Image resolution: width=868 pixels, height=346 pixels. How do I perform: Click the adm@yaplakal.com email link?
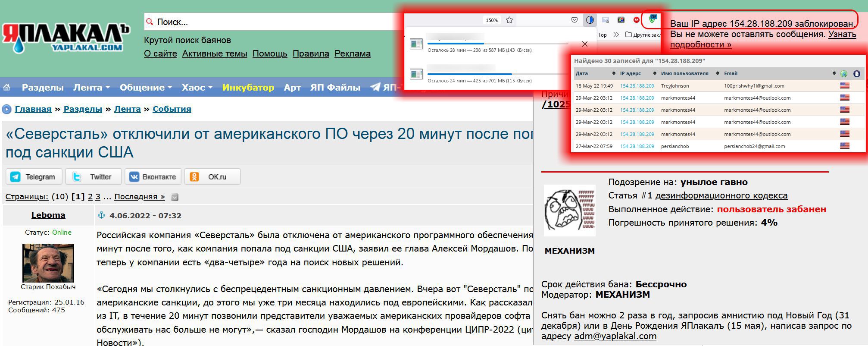click(615, 337)
